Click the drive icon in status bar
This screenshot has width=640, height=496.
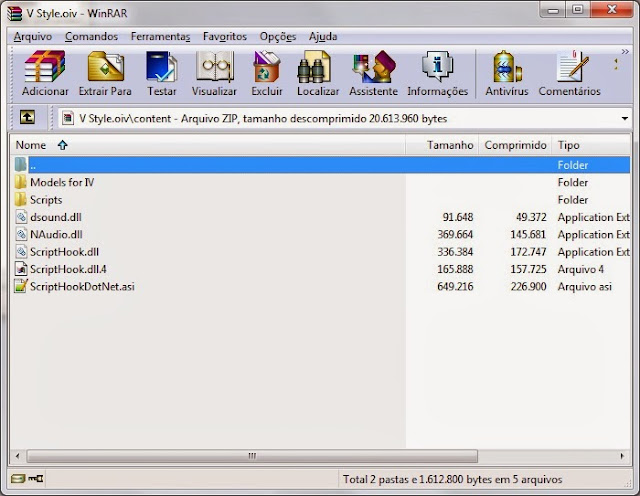point(18,478)
